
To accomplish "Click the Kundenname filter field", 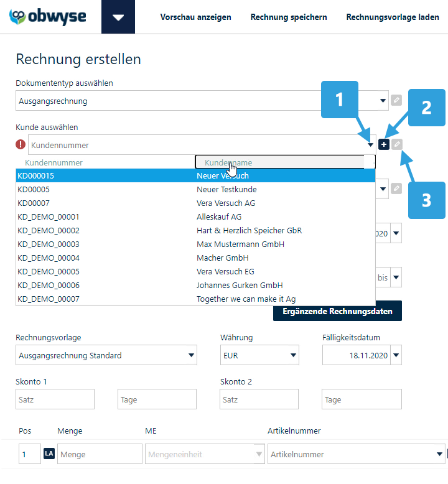I will tap(285, 162).
